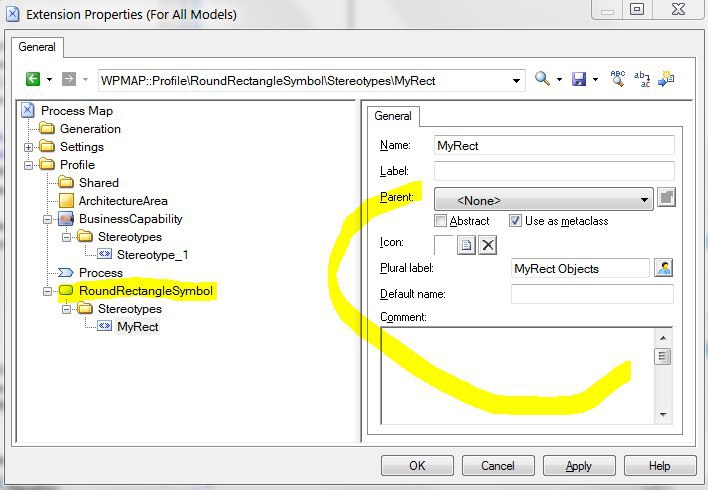708x490 pixels.
Task: Expand the Settings folder node
Action: pyautogui.click(x=28, y=147)
